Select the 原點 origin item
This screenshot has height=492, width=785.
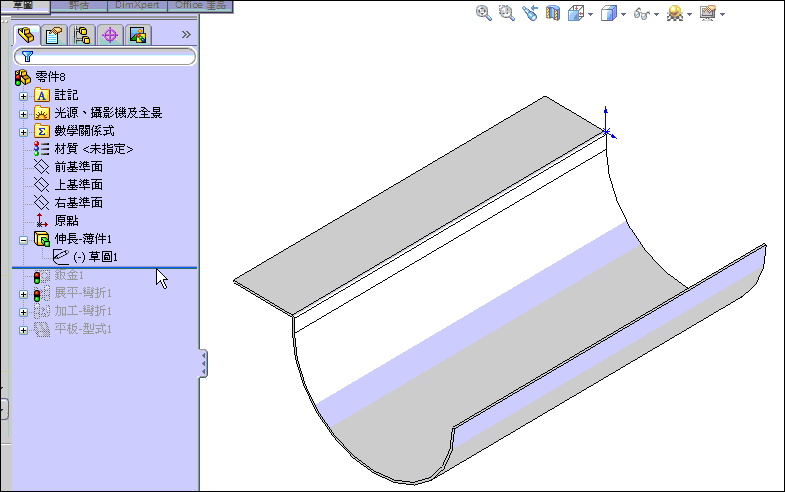pyautogui.click(x=66, y=221)
